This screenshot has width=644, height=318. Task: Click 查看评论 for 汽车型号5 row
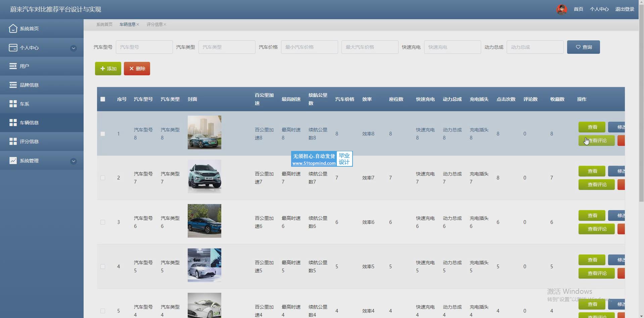click(x=597, y=273)
